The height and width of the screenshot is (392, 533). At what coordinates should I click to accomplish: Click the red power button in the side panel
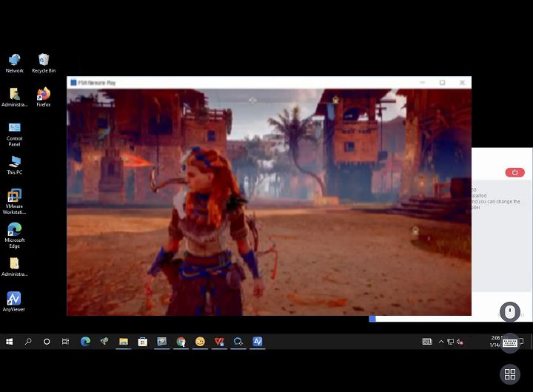[x=514, y=172]
